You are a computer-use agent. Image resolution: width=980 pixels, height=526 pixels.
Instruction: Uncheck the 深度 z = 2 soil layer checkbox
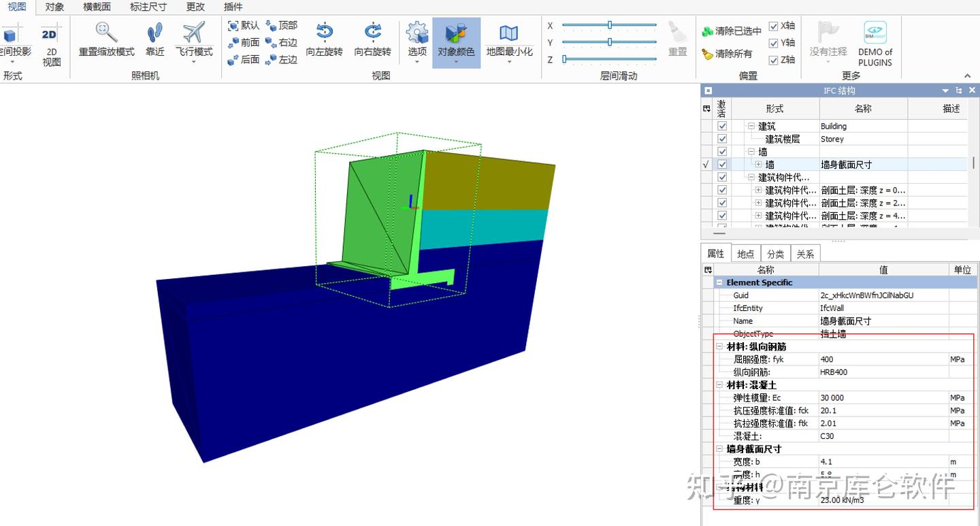pos(722,203)
